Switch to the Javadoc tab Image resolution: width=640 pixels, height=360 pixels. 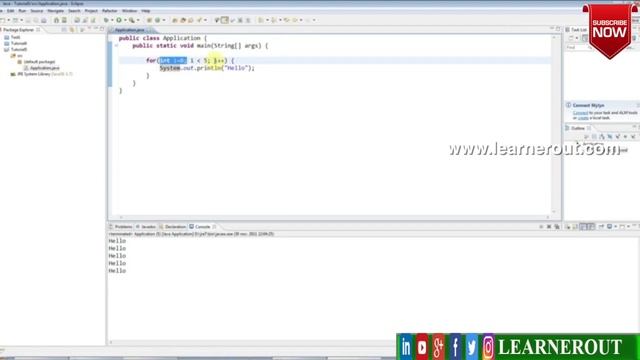click(146, 227)
